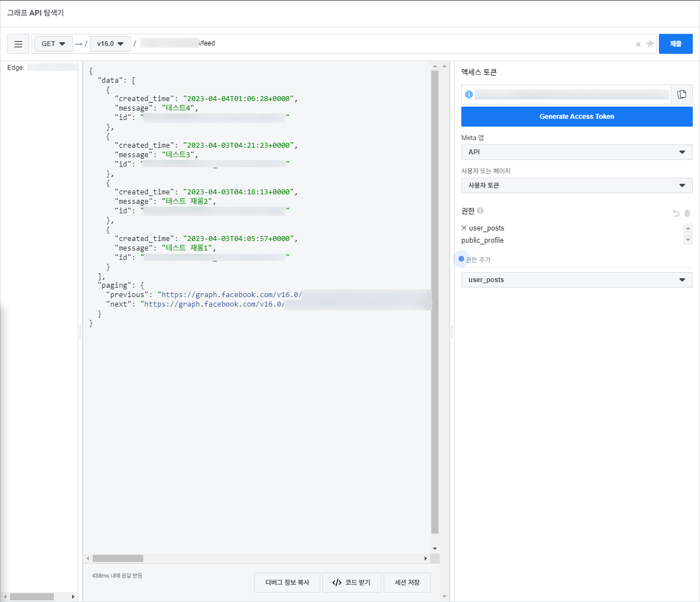Select public_profile permission text

click(482, 240)
